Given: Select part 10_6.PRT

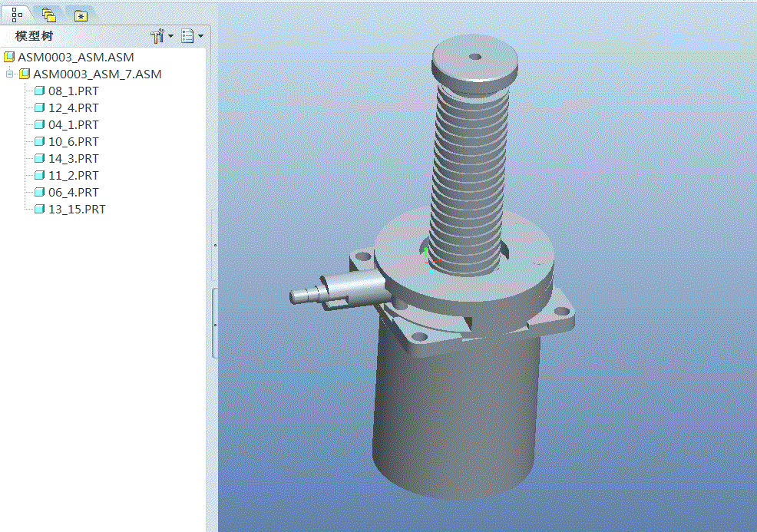Looking at the screenshot, I should click(74, 141).
